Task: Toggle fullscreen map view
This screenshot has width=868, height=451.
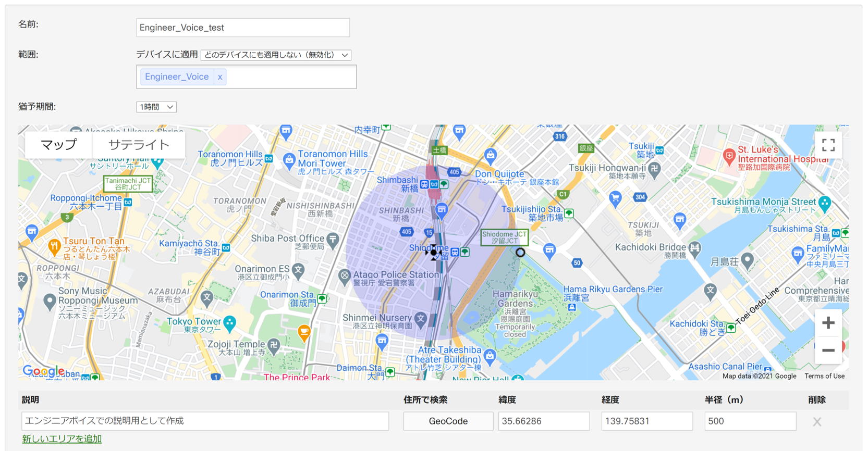Action: (828, 145)
